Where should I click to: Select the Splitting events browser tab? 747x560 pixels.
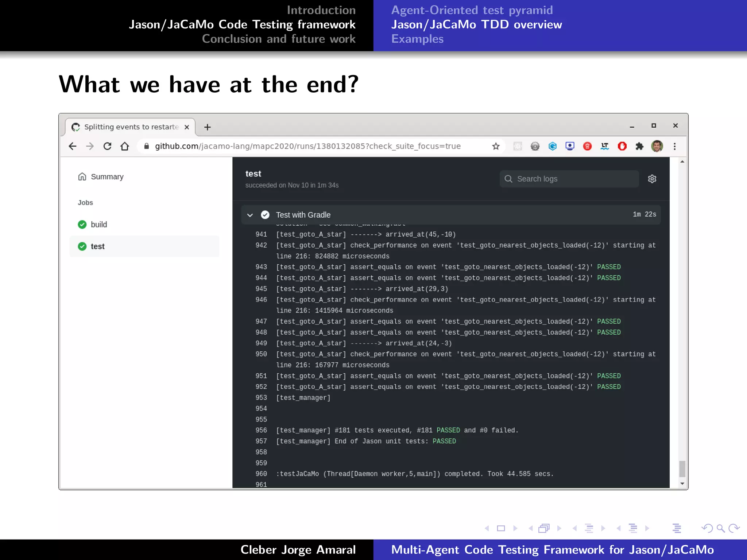(x=131, y=127)
